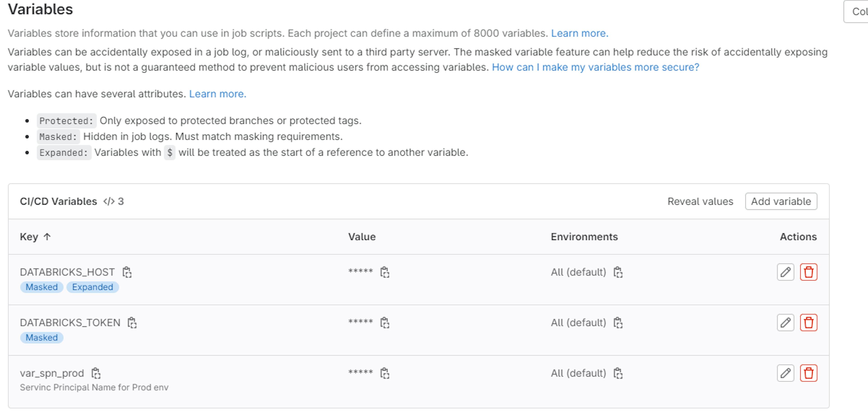Copy the environment of var_spn_prod
The width and height of the screenshot is (868, 420).
click(x=618, y=373)
